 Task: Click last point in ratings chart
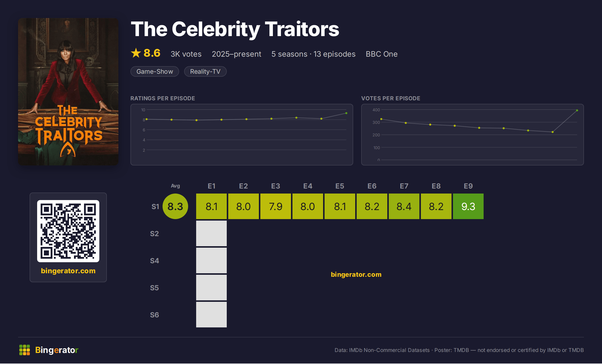tap(346, 113)
